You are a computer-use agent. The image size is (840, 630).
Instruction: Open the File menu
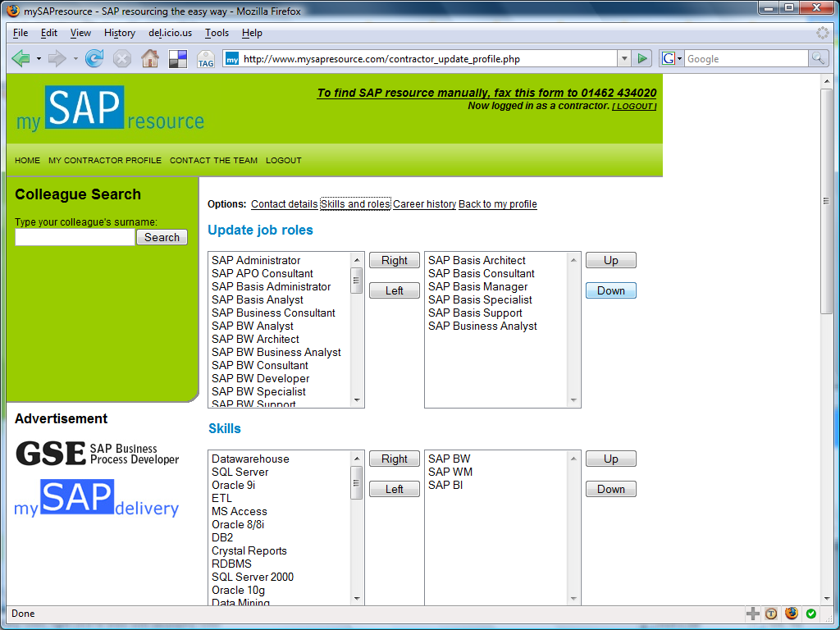[21, 33]
